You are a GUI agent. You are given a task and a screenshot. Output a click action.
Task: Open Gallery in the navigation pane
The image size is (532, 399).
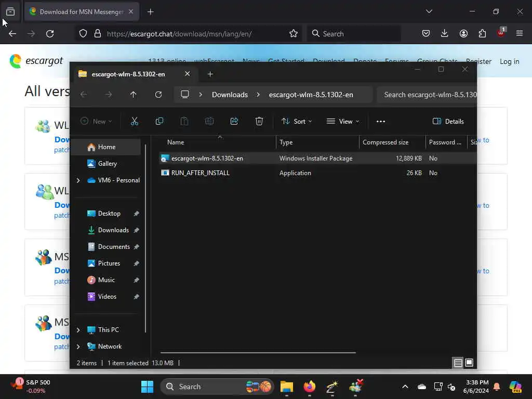107,164
